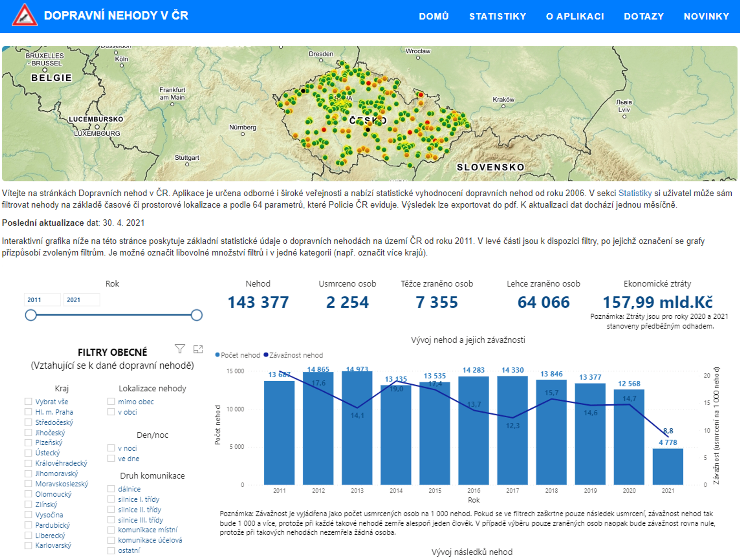This screenshot has height=560, width=740.
Task: Click the right handle of year slider
Action: (x=197, y=315)
